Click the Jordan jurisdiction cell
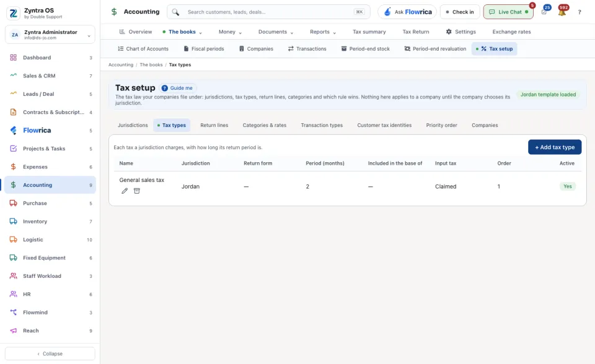Screen dimensions: 595x364 [x=190, y=186]
